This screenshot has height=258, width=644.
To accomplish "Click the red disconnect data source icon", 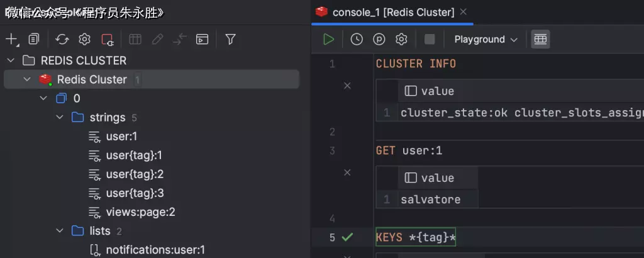I will pyautogui.click(x=107, y=39).
